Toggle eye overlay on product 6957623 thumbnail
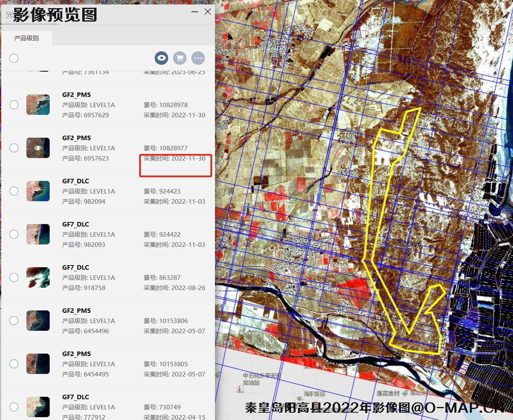The height and width of the screenshot is (420, 513). (38, 148)
